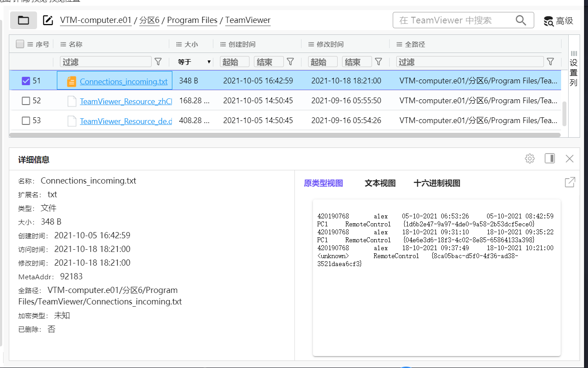Click the vertical scrollbar of file list
This screenshot has height=368, width=588.
point(564,114)
